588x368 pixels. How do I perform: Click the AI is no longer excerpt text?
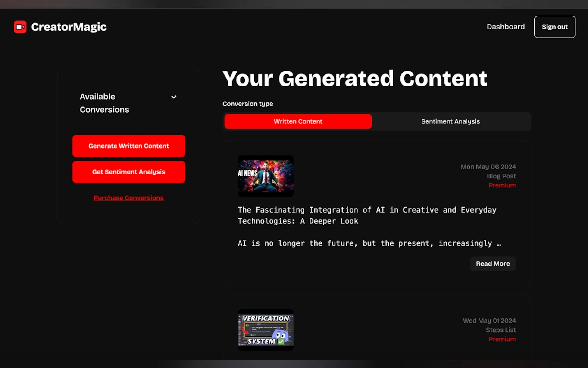coord(369,243)
